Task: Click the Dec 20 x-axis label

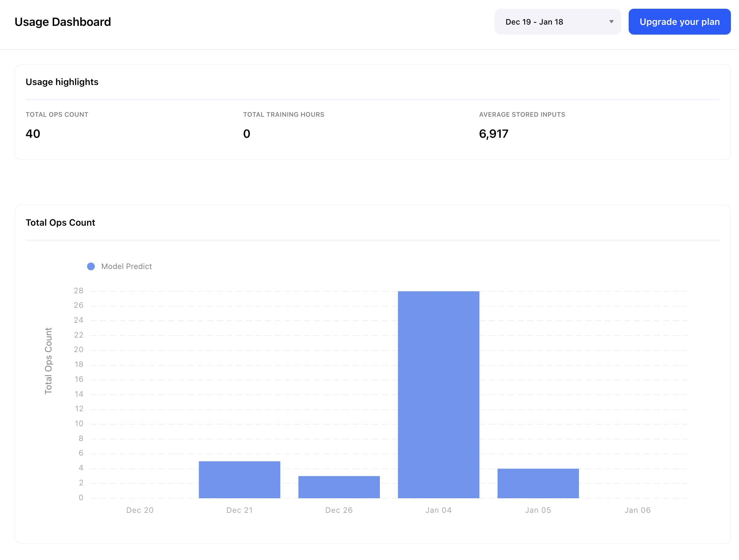Action: [140, 510]
